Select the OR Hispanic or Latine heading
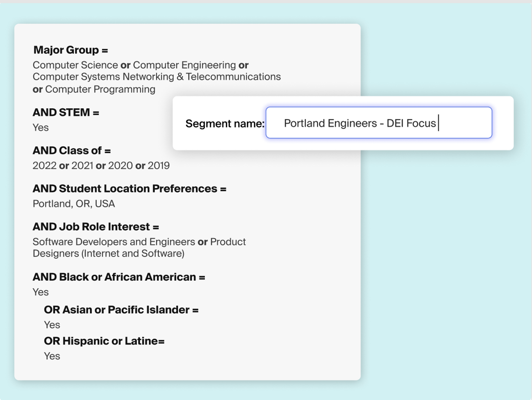Screen dimensions: 532x400 point(104,341)
